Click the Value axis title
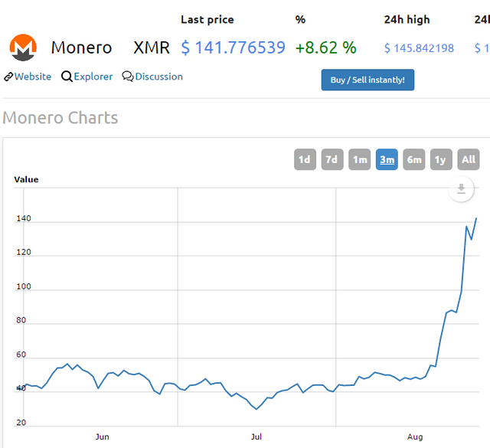 [26, 179]
